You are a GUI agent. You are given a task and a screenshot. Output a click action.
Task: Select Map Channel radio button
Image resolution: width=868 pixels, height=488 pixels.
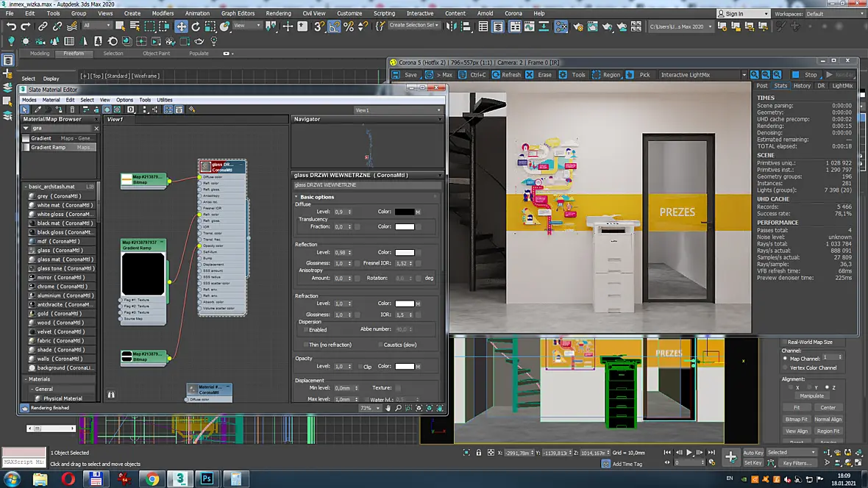tap(785, 359)
